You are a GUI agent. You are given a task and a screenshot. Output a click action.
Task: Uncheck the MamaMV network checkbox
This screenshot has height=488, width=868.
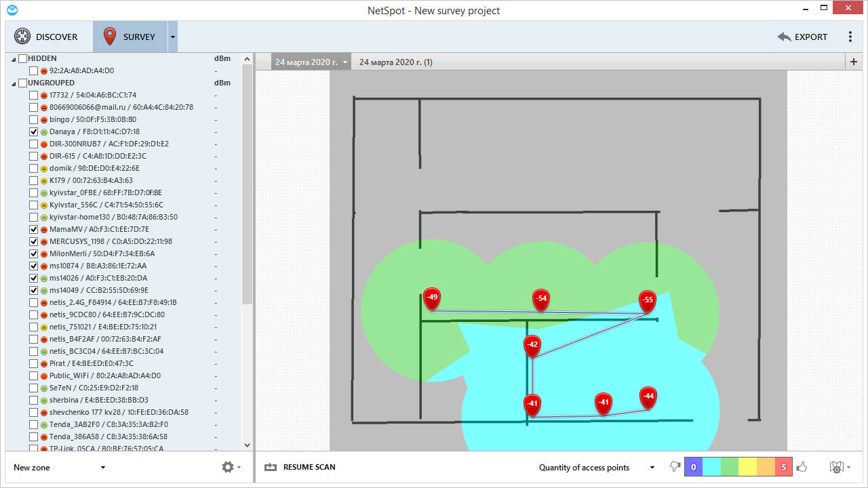click(33, 229)
